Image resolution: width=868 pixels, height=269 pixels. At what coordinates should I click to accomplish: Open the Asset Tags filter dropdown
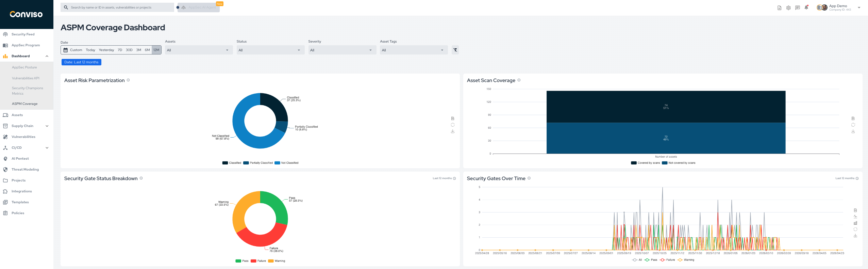pos(414,50)
